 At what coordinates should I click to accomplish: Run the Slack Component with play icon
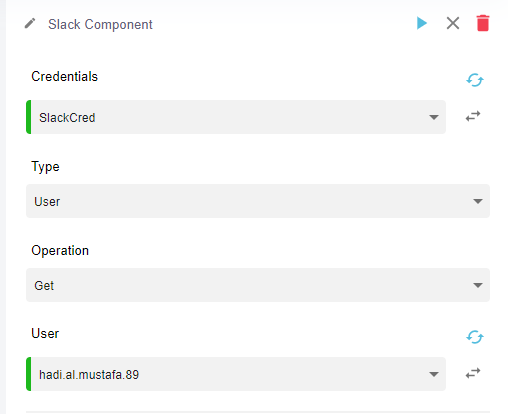422,23
